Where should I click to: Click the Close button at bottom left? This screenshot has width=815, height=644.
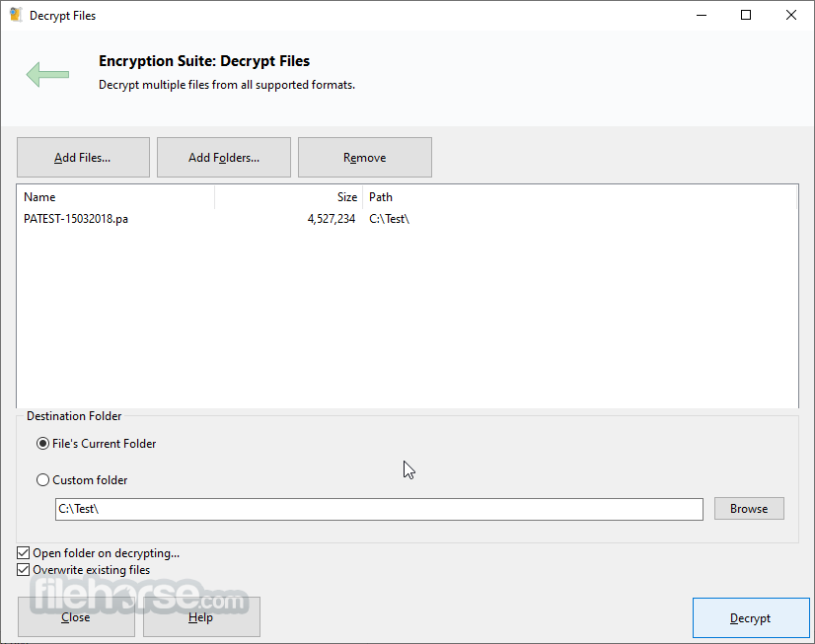click(76, 617)
